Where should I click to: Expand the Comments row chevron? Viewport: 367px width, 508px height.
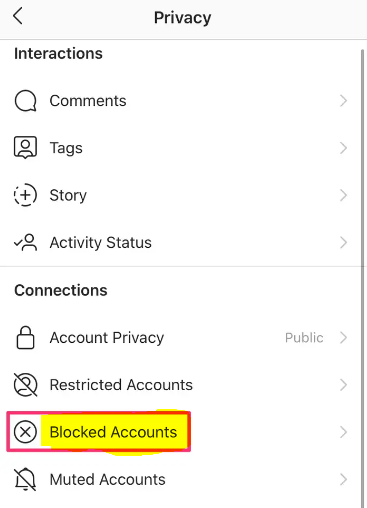343,101
